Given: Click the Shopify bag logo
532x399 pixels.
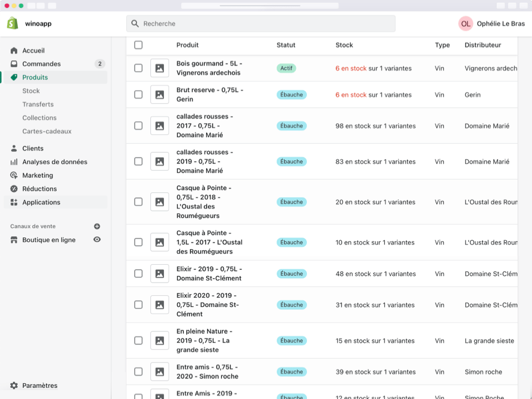Looking at the screenshot, I should tap(13, 23).
